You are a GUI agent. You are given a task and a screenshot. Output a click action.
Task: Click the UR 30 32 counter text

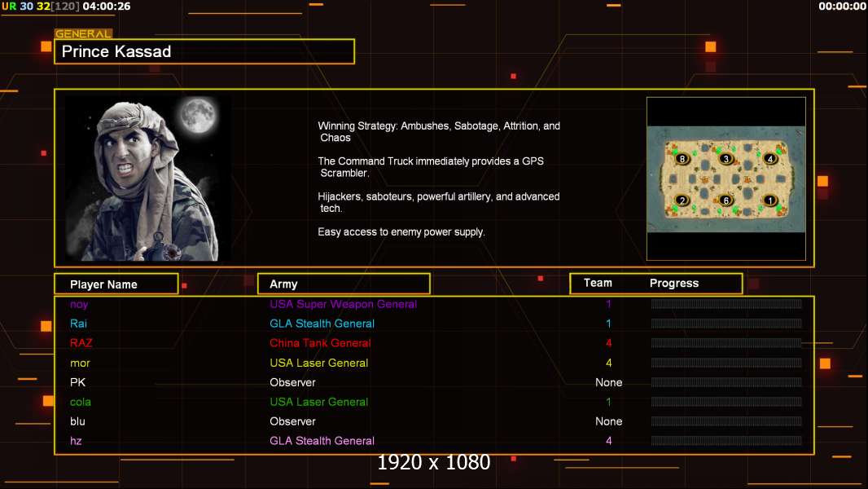click(x=26, y=6)
